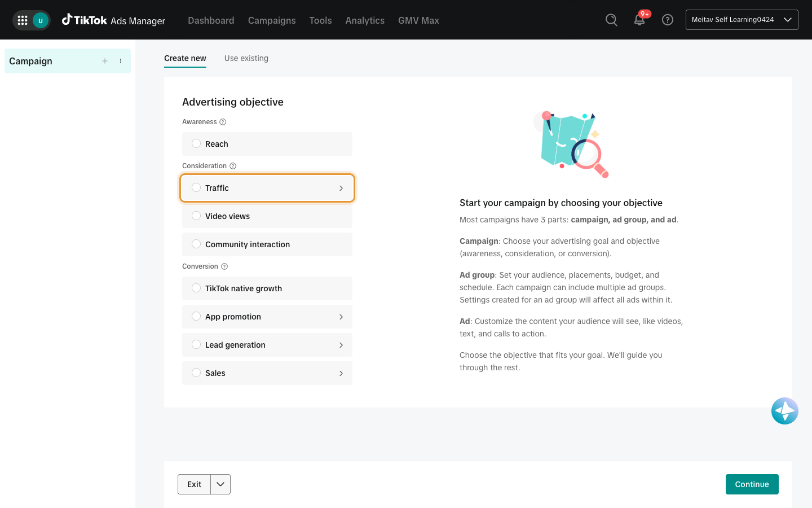Open the help question mark icon
This screenshot has height=508, width=812.
tap(668, 20)
